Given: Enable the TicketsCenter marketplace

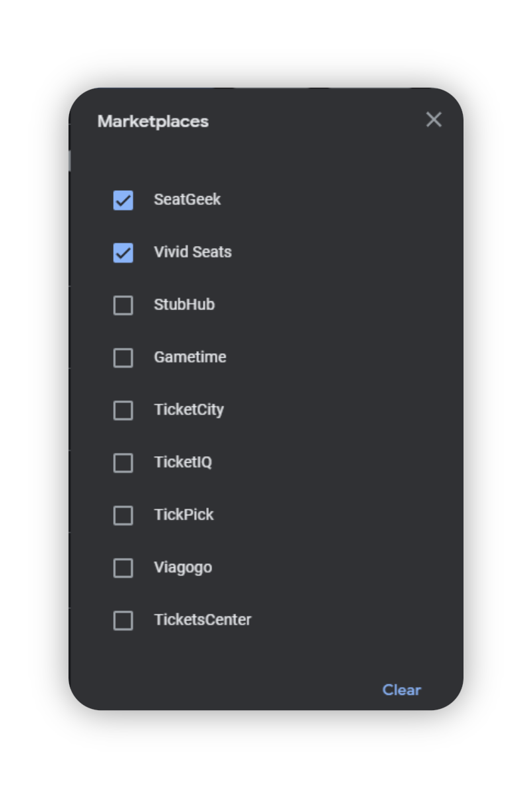Looking at the screenshot, I should [123, 620].
